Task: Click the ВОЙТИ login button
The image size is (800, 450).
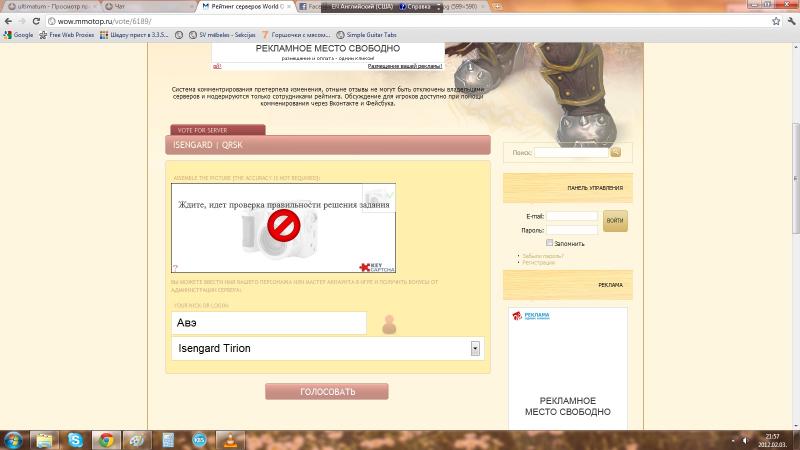Action: [615, 221]
